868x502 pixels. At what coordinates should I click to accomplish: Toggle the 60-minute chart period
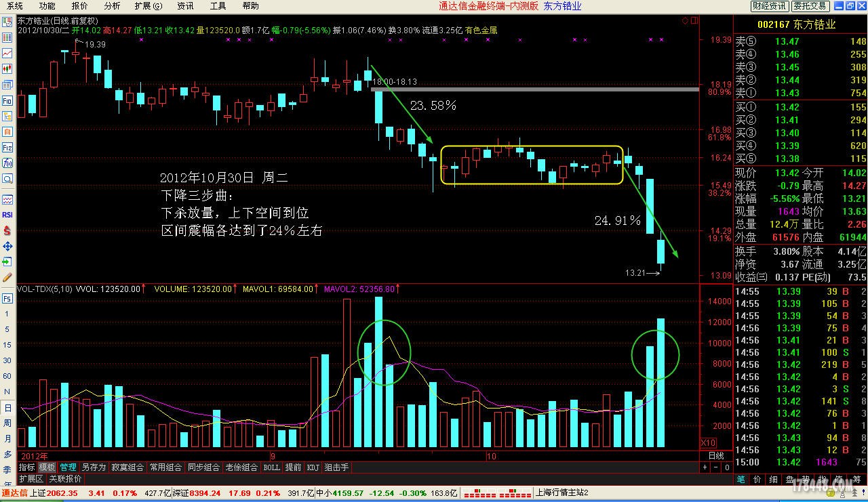(7, 376)
